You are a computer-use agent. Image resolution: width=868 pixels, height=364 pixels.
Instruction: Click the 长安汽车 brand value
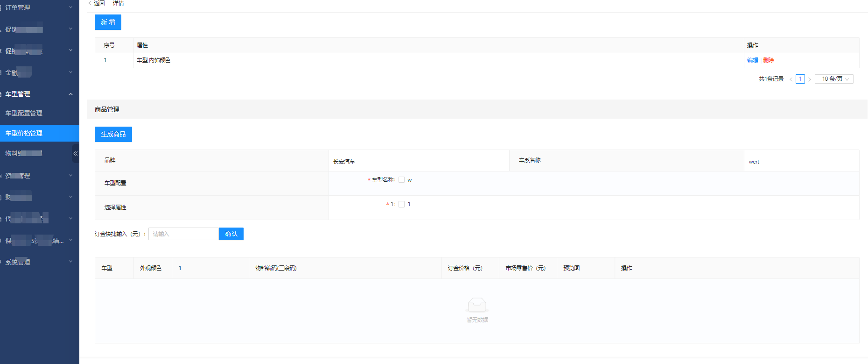[344, 162]
